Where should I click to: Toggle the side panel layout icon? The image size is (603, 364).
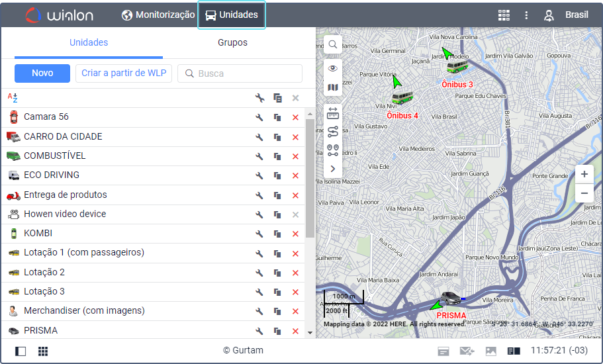[21, 351]
